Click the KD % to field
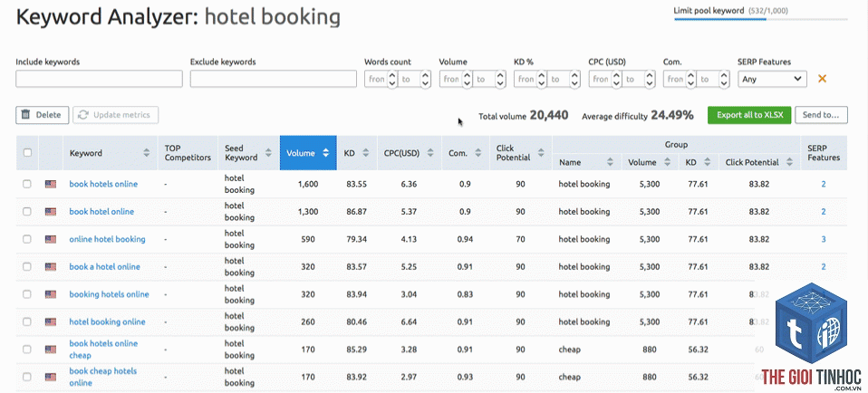 click(x=557, y=79)
